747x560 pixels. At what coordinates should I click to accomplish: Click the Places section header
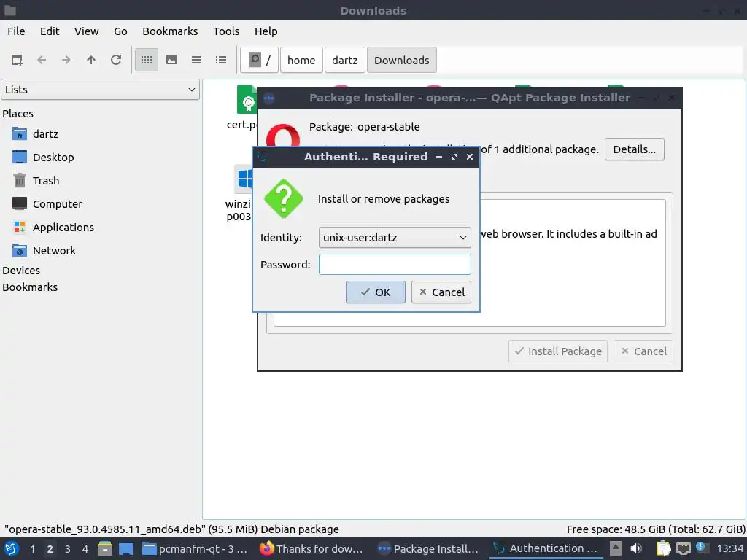pos(18,113)
